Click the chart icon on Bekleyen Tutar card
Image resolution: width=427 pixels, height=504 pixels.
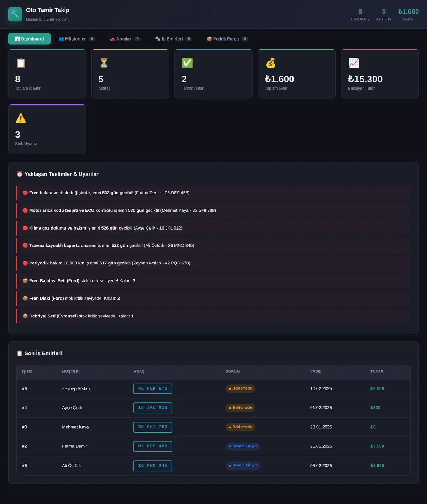pos(354,63)
